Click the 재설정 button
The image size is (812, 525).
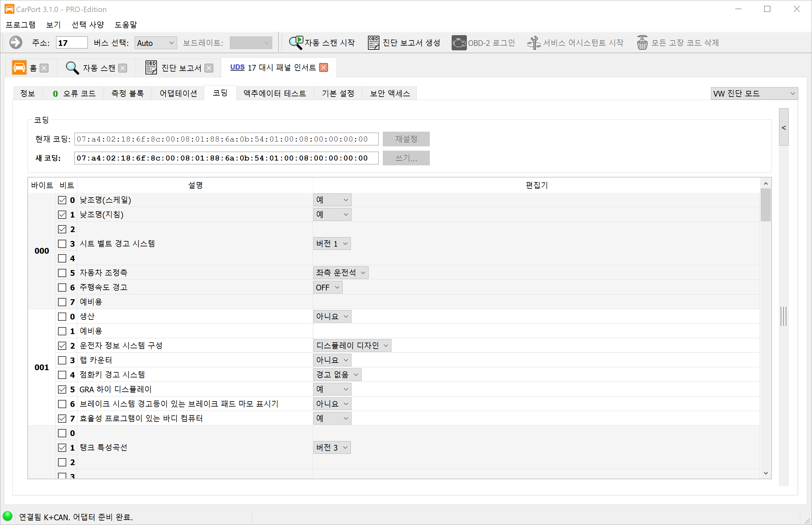[406, 139]
